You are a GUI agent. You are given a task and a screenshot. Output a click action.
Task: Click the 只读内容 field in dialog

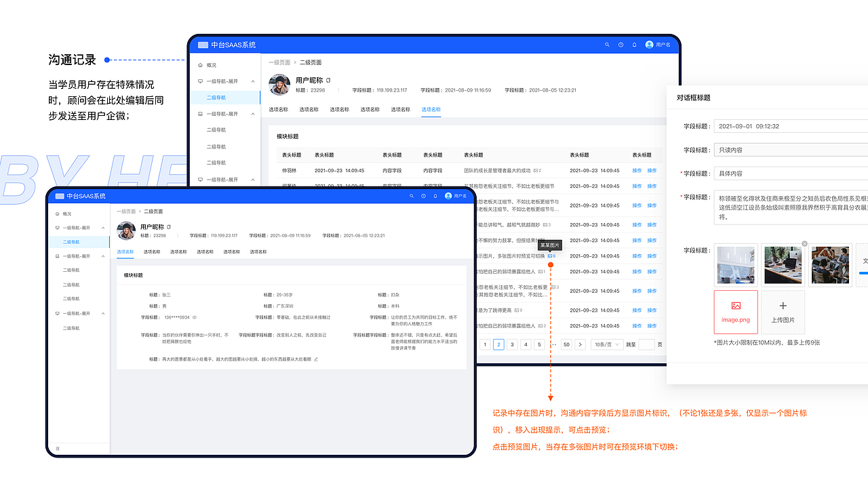pyautogui.click(x=791, y=150)
